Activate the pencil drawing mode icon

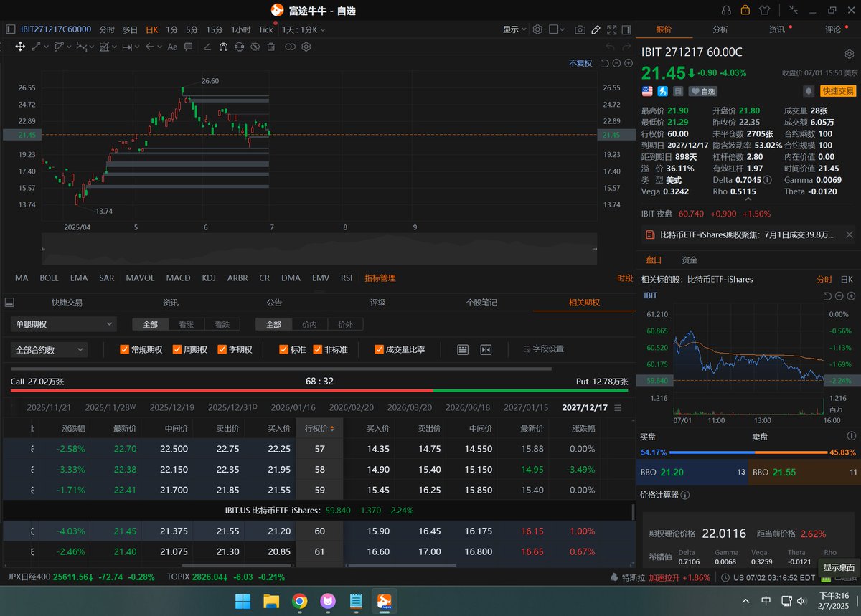pos(596,29)
